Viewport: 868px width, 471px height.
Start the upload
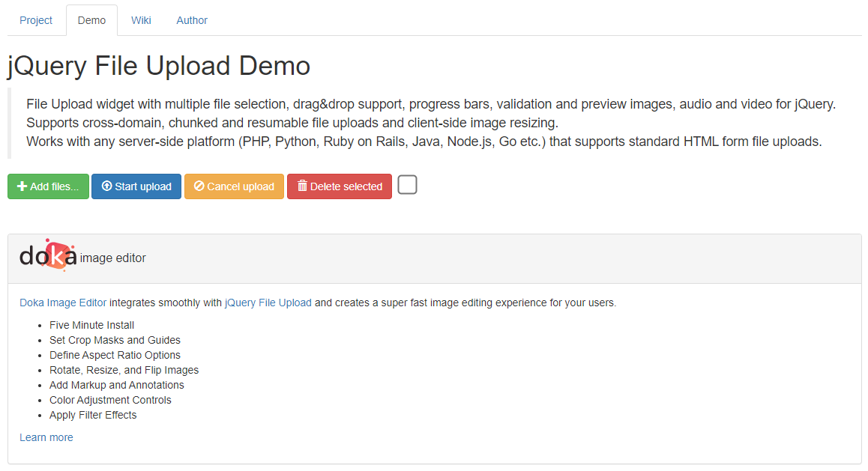coord(136,186)
